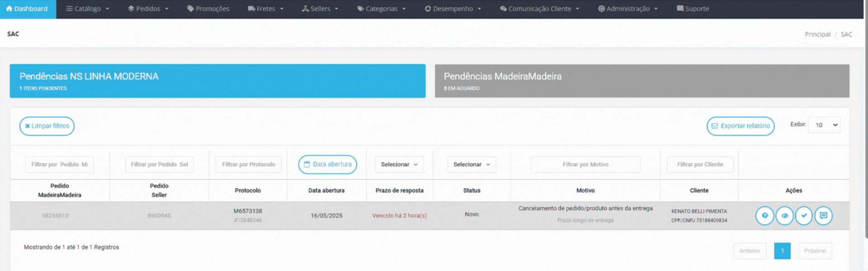Expand the Pedidos menu
This screenshot has height=271, width=868.
(148, 9)
